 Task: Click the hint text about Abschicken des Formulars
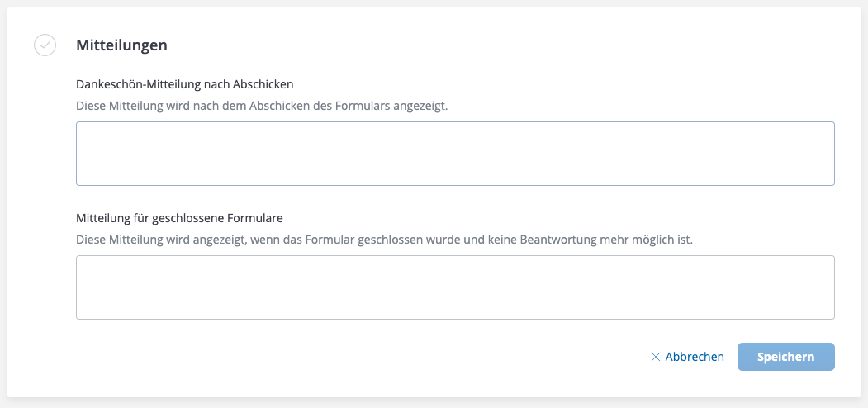[x=262, y=106]
